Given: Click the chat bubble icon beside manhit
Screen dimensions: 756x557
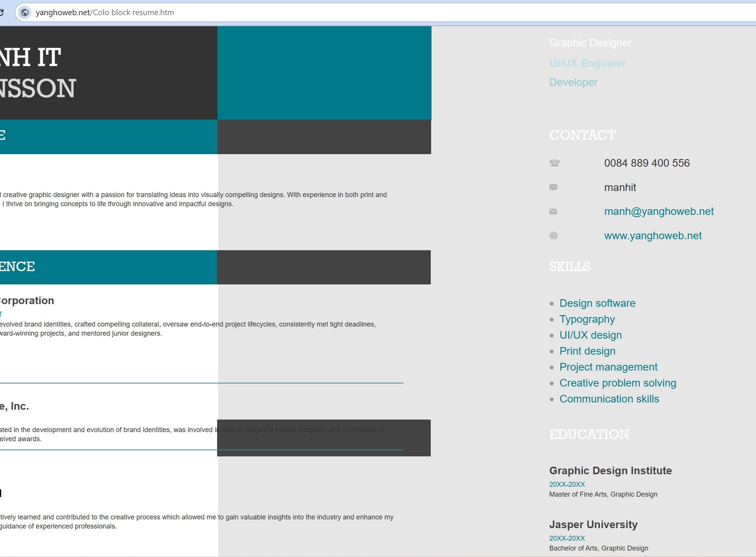Looking at the screenshot, I should tap(553, 187).
